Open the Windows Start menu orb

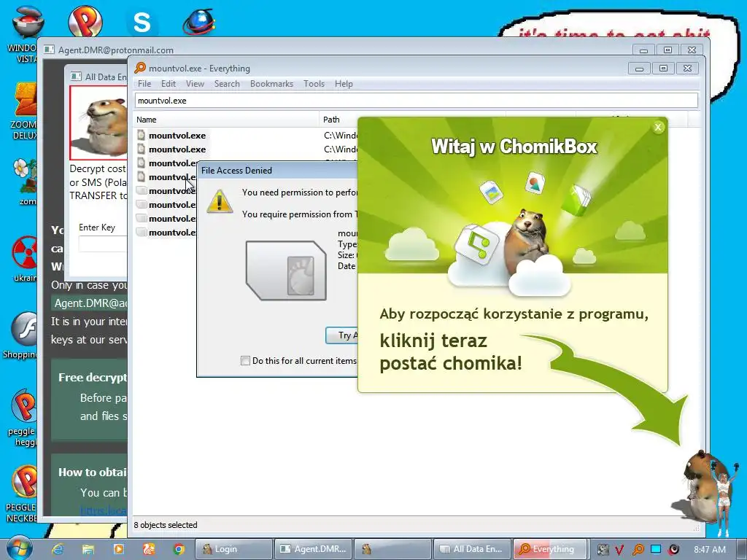(20, 548)
